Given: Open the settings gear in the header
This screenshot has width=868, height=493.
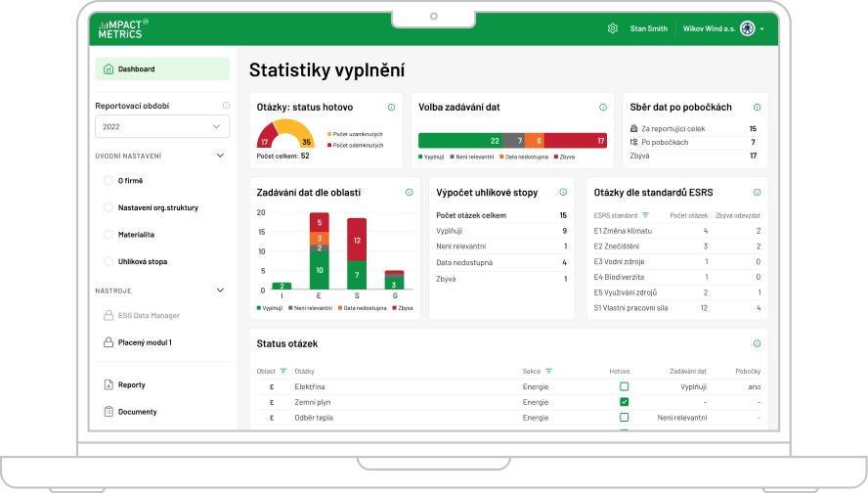Looking at the screenshot, I should click(613, 28).
